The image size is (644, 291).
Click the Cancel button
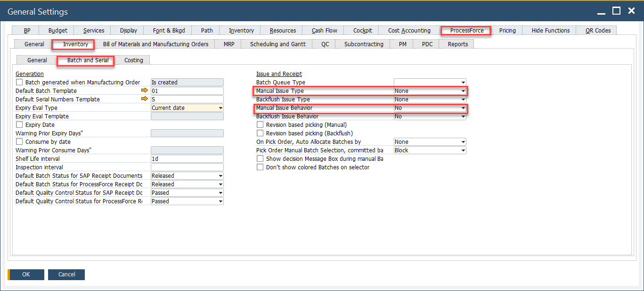(66, 274)
